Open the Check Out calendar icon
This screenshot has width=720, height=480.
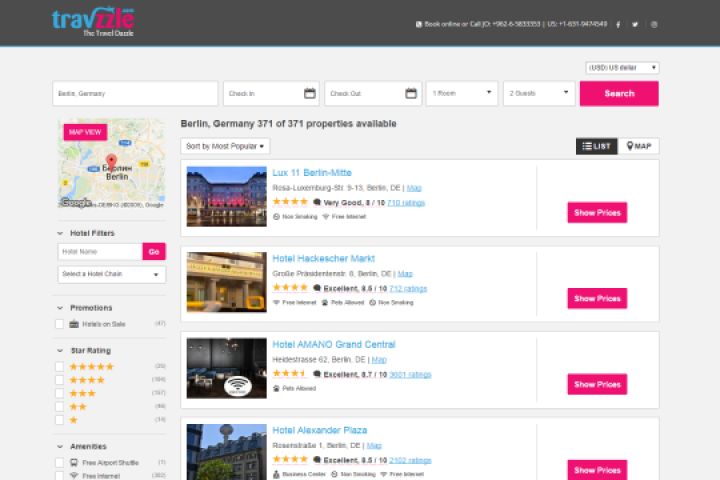(411, 93)
